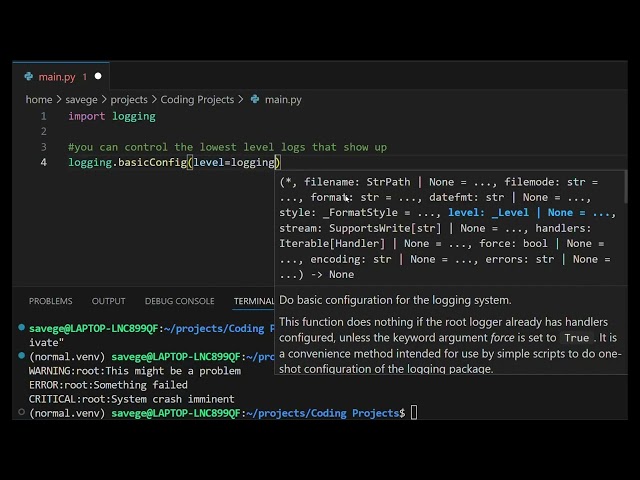The image size is (640, 480).
Task: Expand the chevron after home breadcrumb
Action: 59,100
